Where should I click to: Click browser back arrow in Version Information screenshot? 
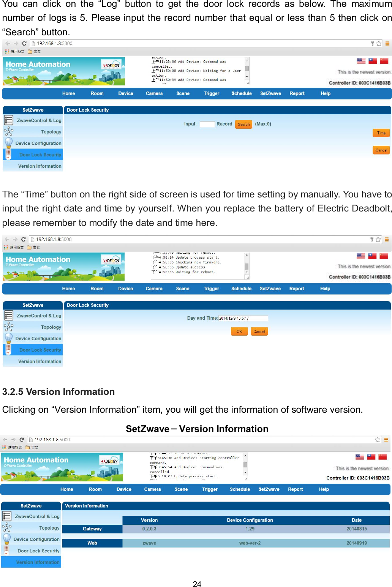tap(5, 440)
